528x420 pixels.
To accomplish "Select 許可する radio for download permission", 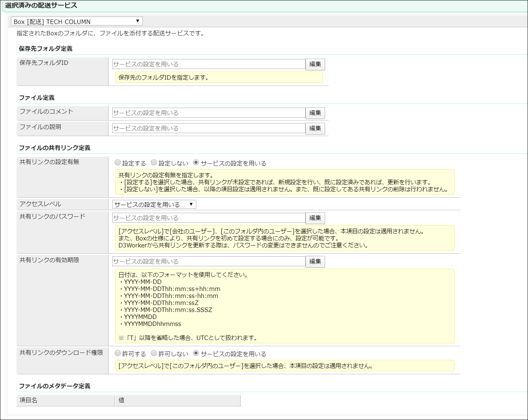I will point(118,353).
